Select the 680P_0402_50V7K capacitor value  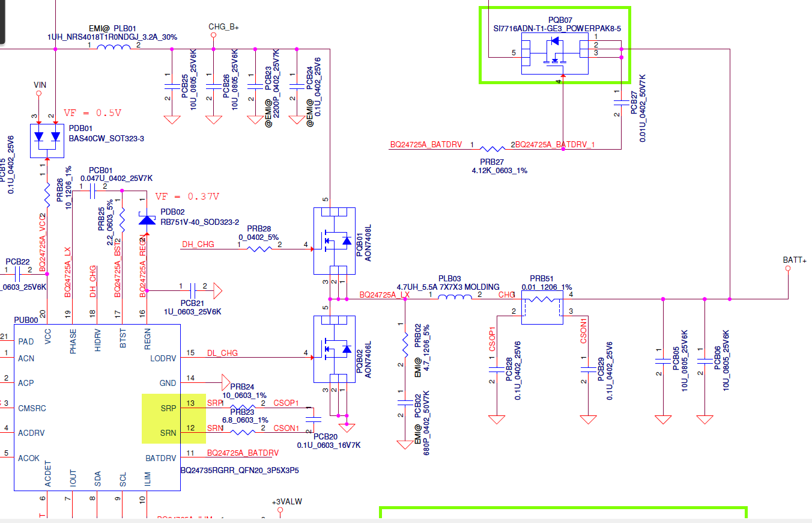[428, 423]
